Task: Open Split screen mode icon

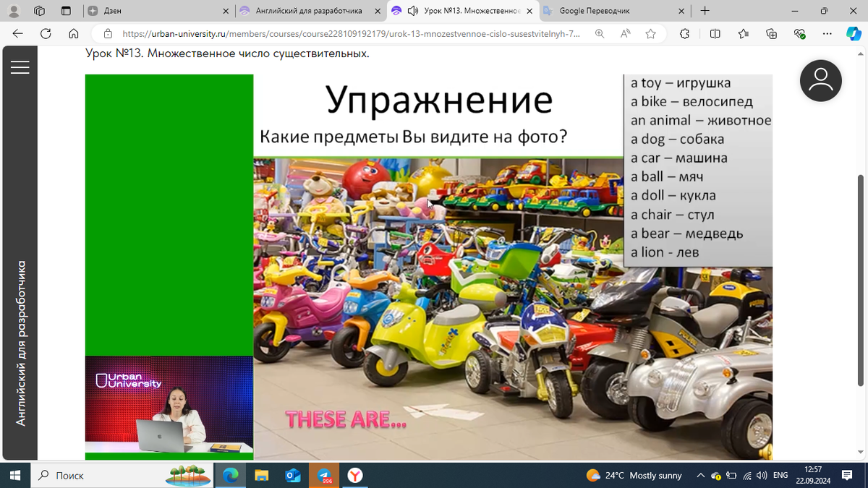Action: pos(715,33)
